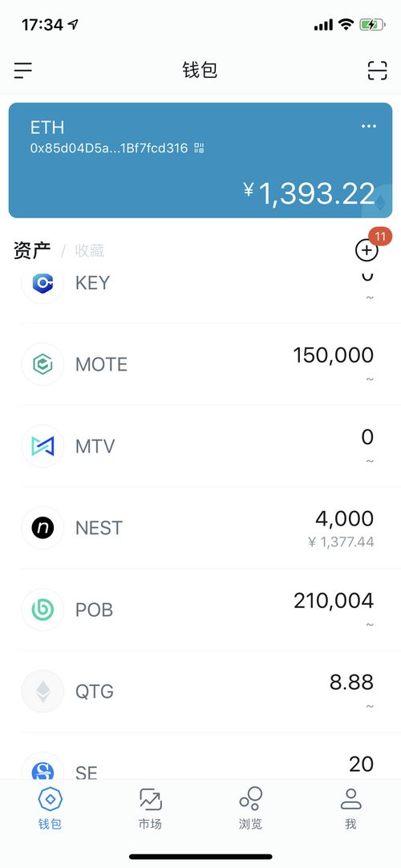Open the NEST 4,000 balance details

point(341,528)
